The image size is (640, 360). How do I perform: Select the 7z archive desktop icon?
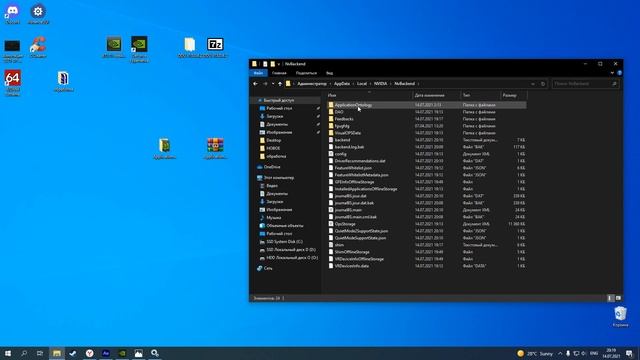click(x=215, y=47)
